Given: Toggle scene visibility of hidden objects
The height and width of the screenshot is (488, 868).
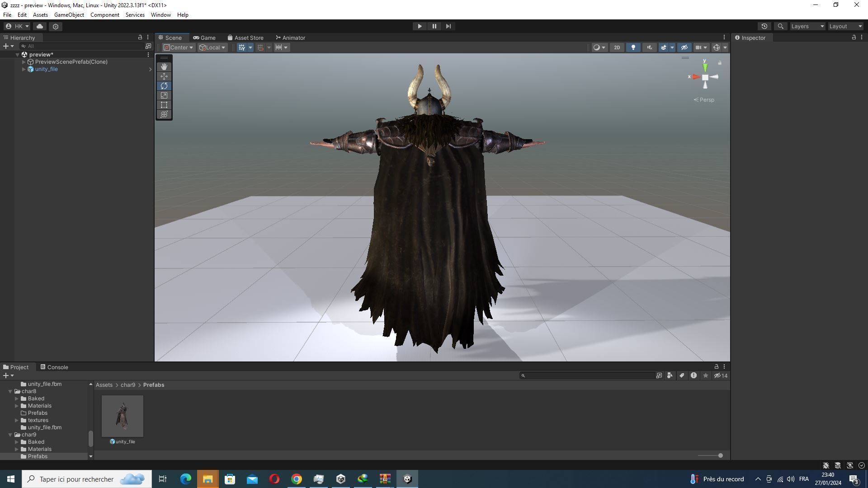Looking at the screenshot, I should tap(684, 47).
